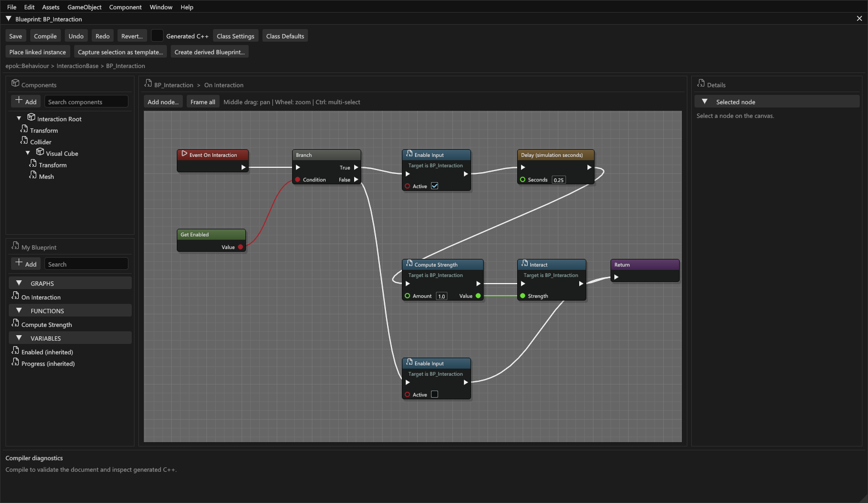The image size is (868, 503).
Task: Check Active on bottom Enable Input node
Action: tap(435, 394)
